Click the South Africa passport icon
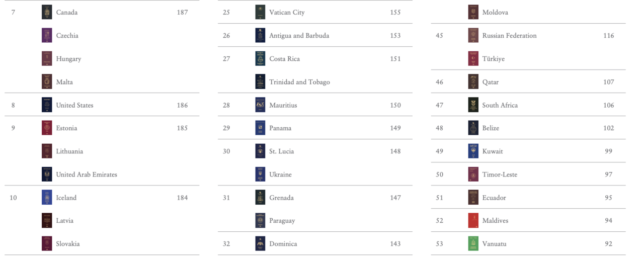Image resolution: width=644 pixels, height=259 pixels. [473, 105]
